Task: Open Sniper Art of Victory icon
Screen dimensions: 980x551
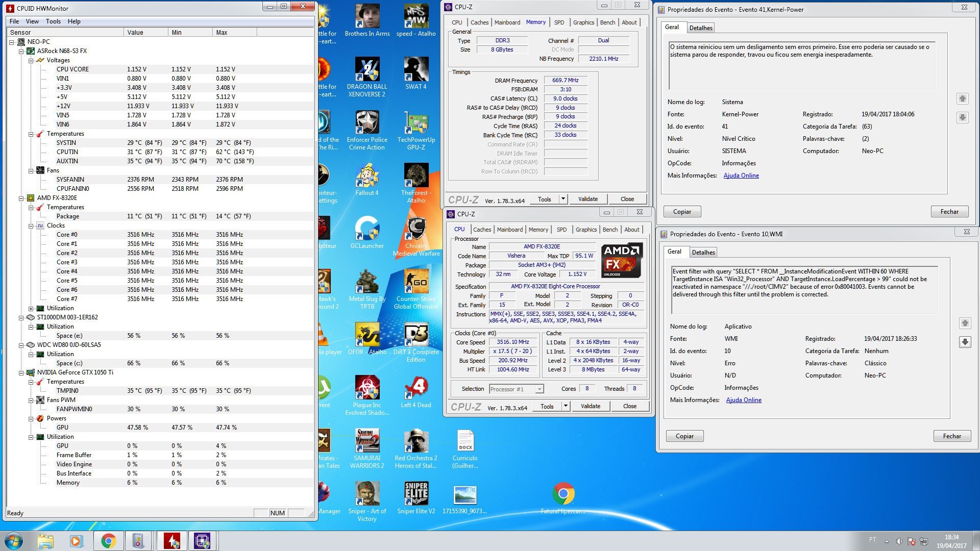Action: point(367,502)
